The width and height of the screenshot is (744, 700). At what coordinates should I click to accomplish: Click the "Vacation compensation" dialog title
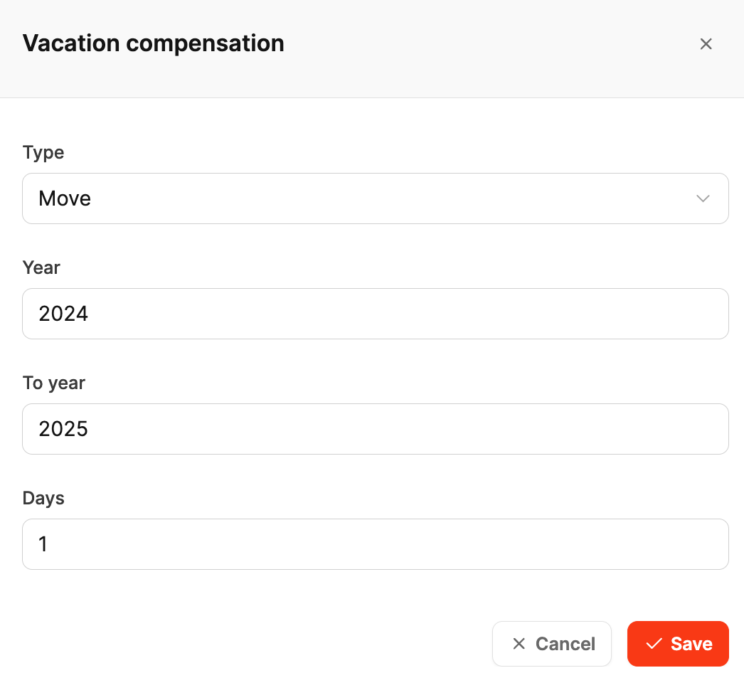click(154, 43)
